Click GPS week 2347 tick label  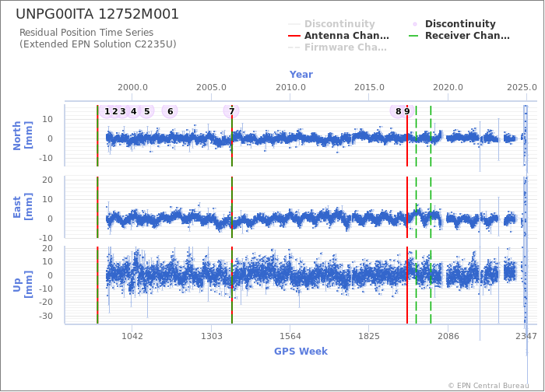pyautogui.click(x=526, y=336)
